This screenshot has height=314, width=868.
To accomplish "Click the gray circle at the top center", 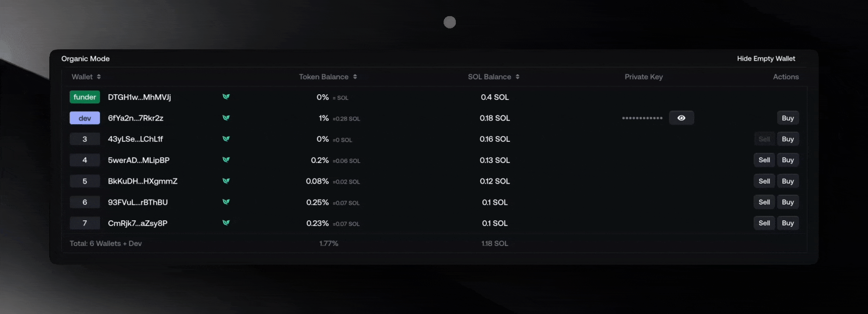I will pyautogui.click(x=450, y=22).
